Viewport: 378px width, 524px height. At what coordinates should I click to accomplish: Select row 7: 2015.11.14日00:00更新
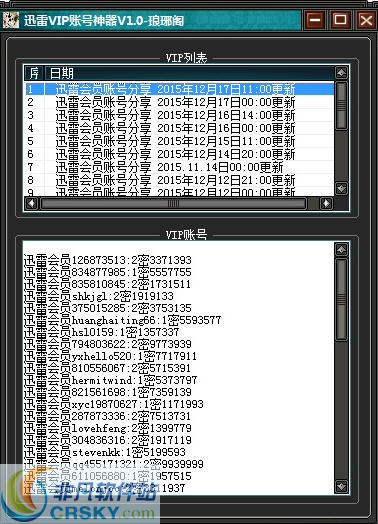tap(180, 167)
